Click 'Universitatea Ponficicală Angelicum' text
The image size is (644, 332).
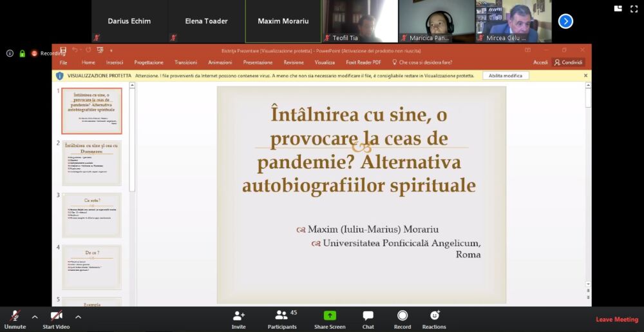click(402, 243)
